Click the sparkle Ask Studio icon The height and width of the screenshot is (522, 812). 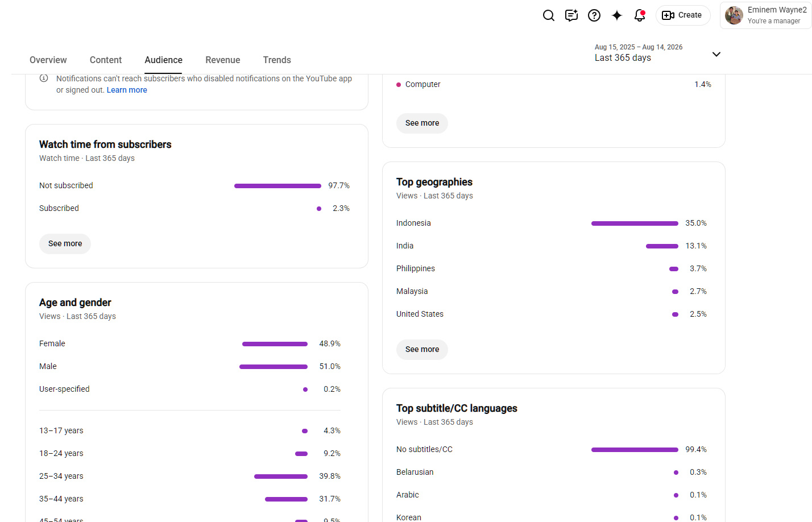click(x=617, y=15)
